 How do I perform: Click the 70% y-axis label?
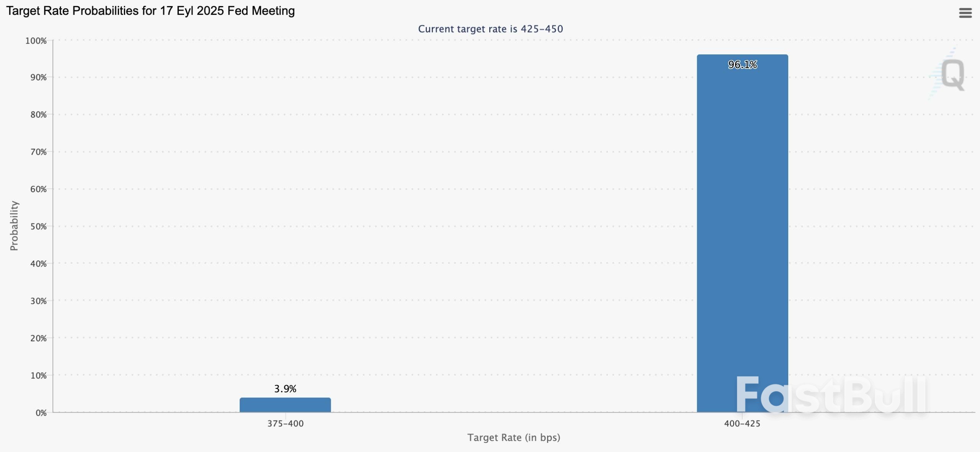pos(38,152)
